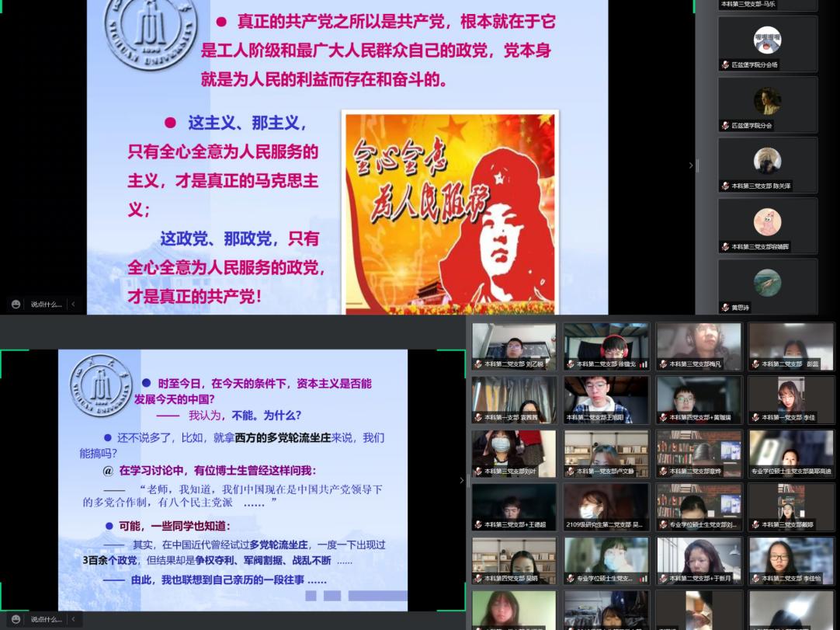Image resolution: width=840 pixels, height=630 pixels.
Task: Select 刘乙锐's video tile
Action: point(514,346)
